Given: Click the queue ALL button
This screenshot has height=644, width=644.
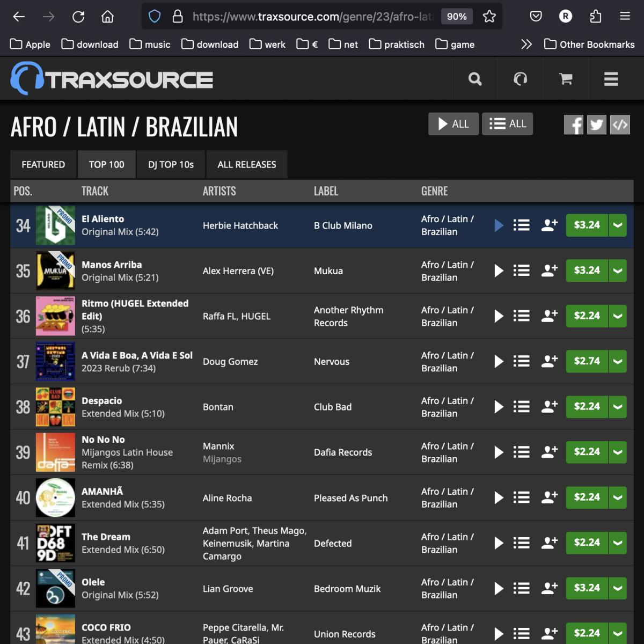Looking at the screenshot, I should click(507, 124).
